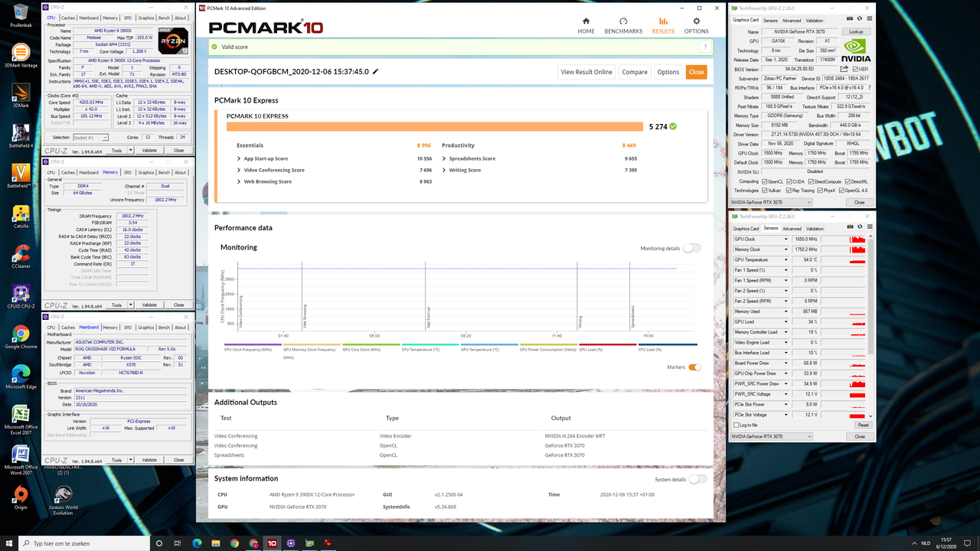This screenshot has height=551, width=980.
Task: Open 3DMark Vantage desktop icon
Action: 21,56
